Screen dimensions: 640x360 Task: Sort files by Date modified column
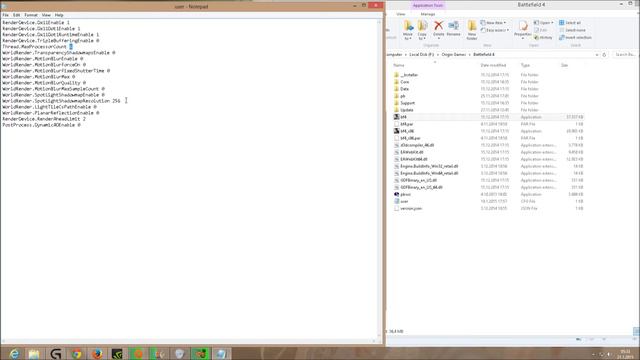coord(493,65)
